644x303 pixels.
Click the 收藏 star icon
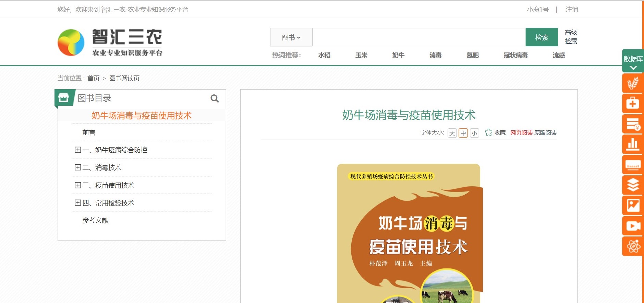(x=489, y=132)
